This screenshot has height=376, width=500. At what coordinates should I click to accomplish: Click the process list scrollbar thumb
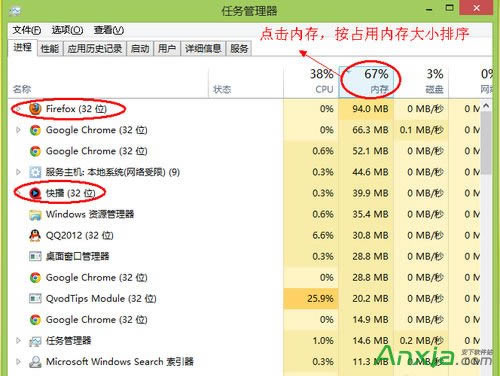pos(486,143)
